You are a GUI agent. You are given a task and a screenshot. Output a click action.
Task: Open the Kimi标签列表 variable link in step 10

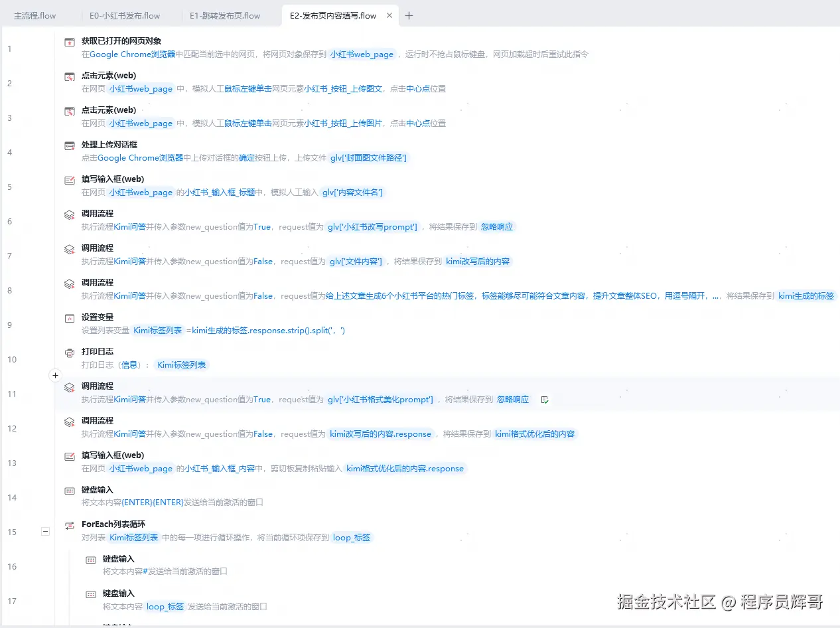180,364
